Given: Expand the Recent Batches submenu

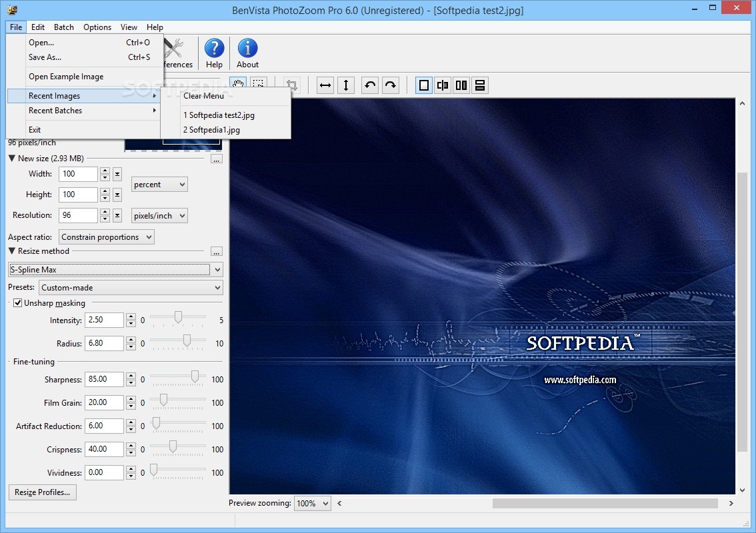Looking at the screenshot, I should tap(83, 111).
